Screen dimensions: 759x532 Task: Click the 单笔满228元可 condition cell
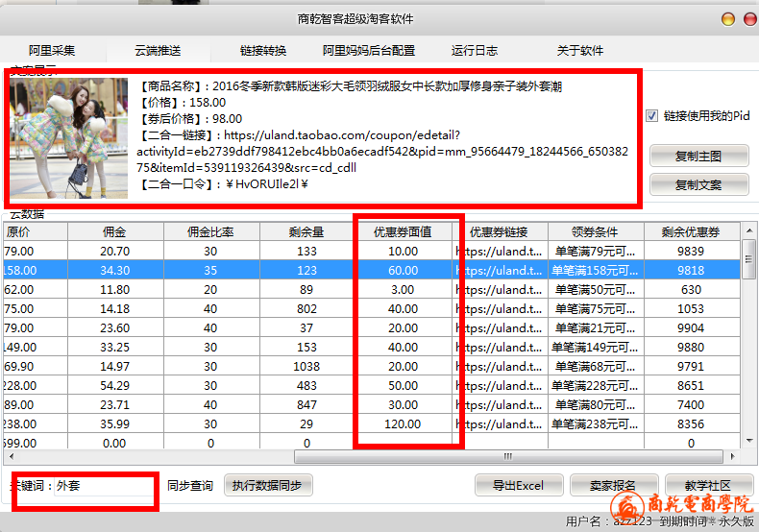(x=596, y=385)
